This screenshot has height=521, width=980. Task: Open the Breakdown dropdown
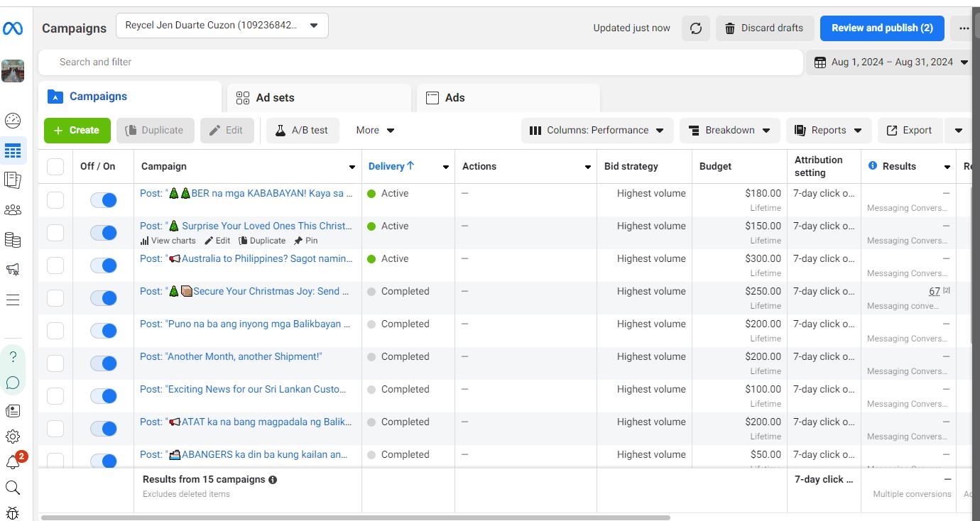[x=730, y=131]
